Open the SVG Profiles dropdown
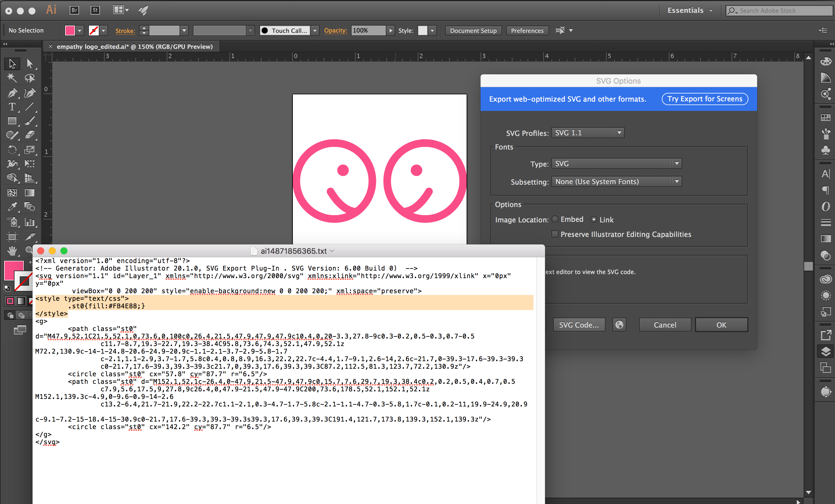 588,133
